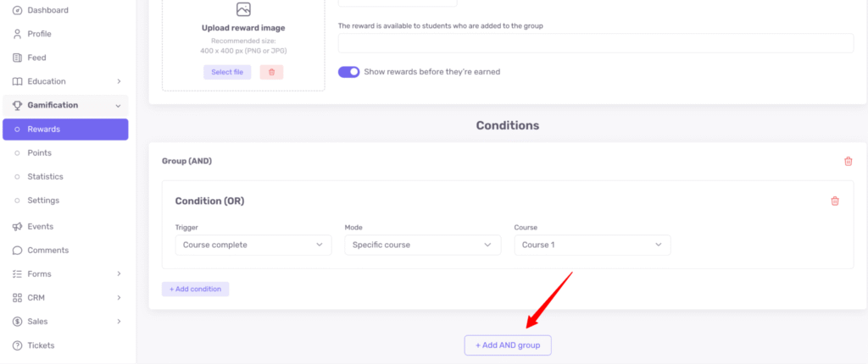Click the Feed newspaper icon

pos(18,58)
